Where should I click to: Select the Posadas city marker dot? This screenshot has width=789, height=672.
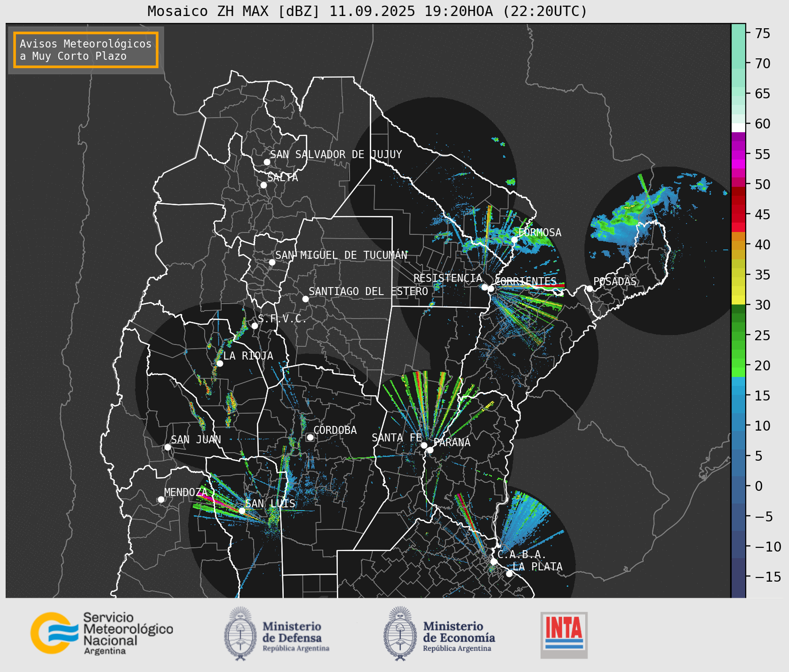click(590, 288)
